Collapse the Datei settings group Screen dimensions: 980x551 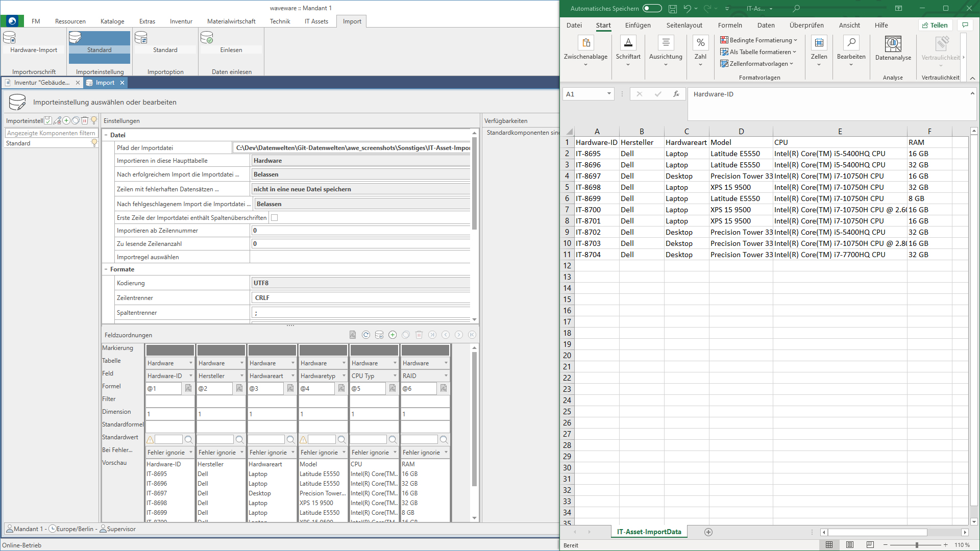coord(106,135)
